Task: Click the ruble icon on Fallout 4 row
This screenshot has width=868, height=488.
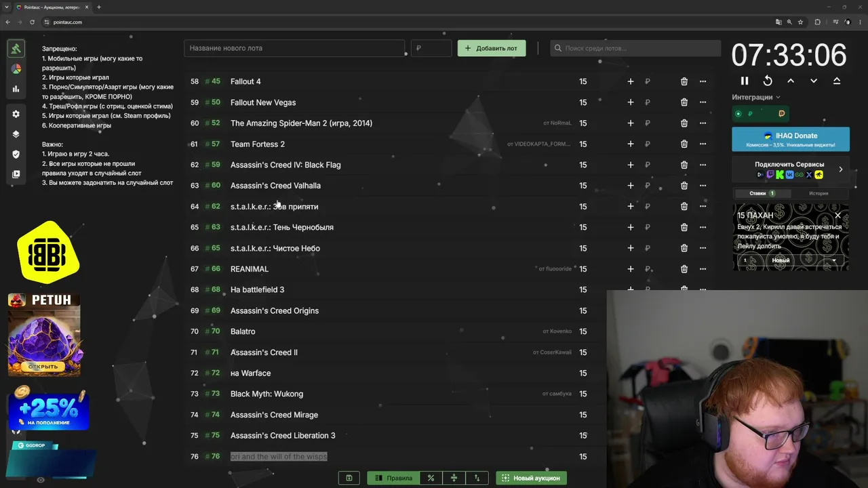Action: coord(648,81)
